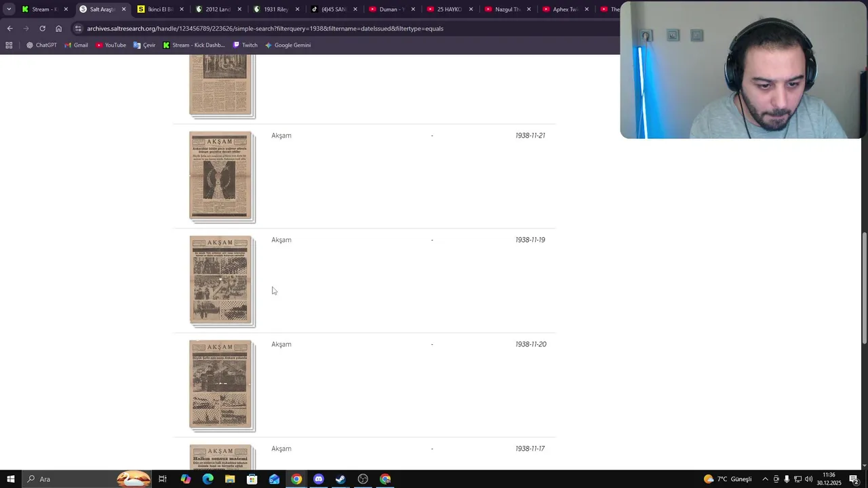Open the second Chrome taskbar icon
Image resolution: width=868 pixels, height=488 pixels.
point(385,479)
